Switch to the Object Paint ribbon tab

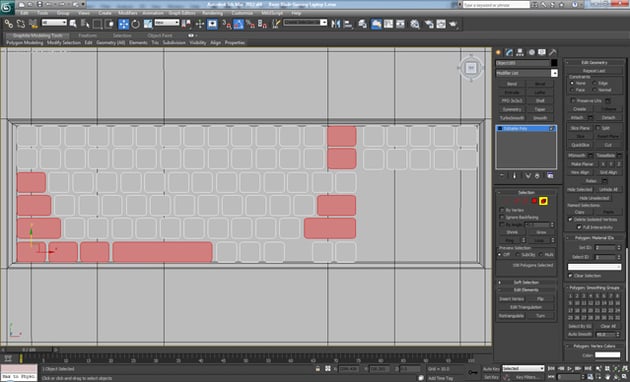coord(160,35)
